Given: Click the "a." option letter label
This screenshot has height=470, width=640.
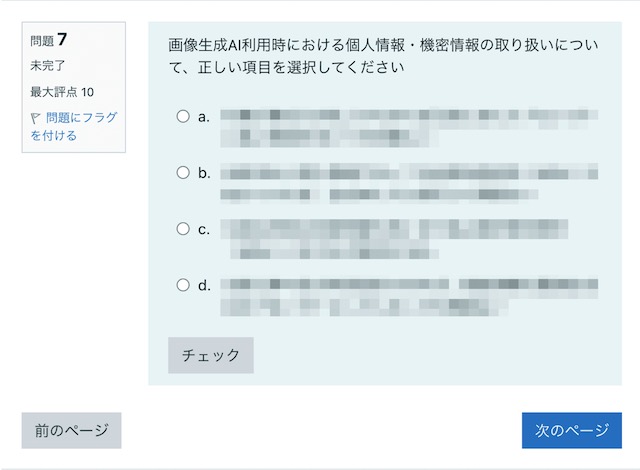Looking at the screenshot, I should tap(204, 118).
